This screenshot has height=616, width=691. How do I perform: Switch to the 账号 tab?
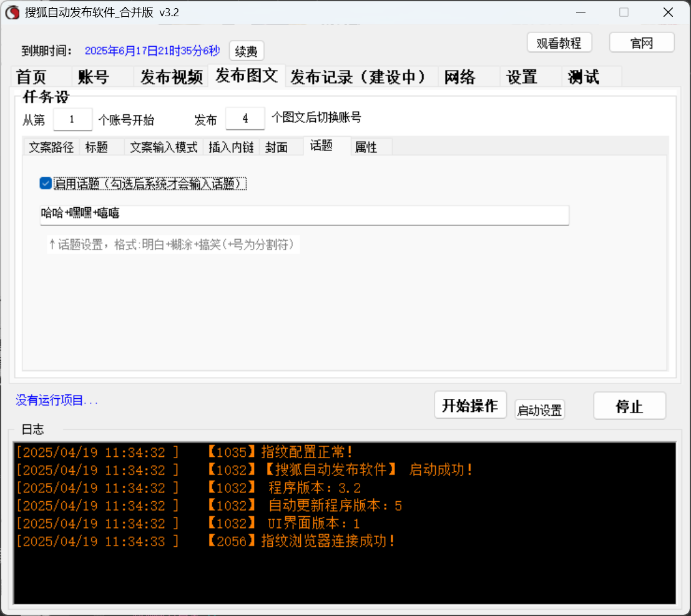[x=102, y=77]
